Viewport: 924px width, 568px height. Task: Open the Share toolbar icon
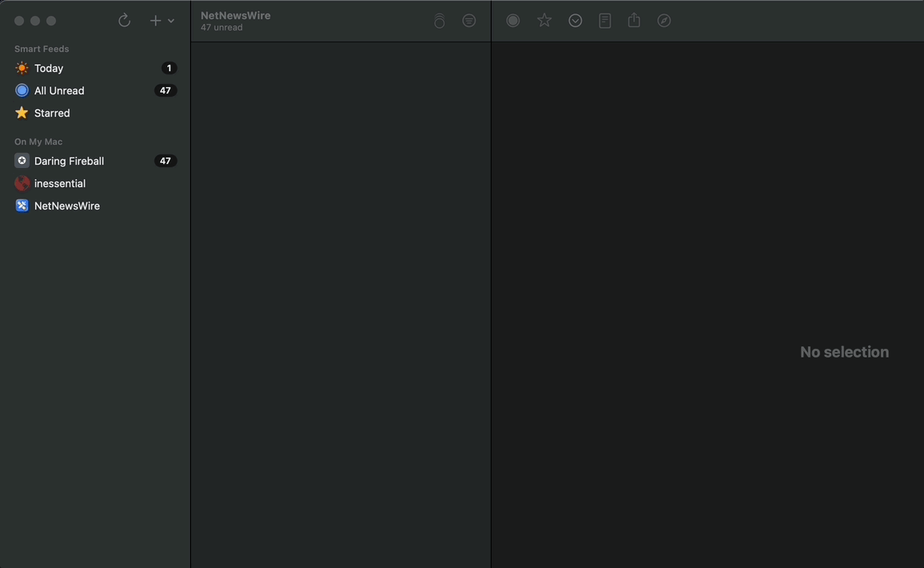pos(634,20)
